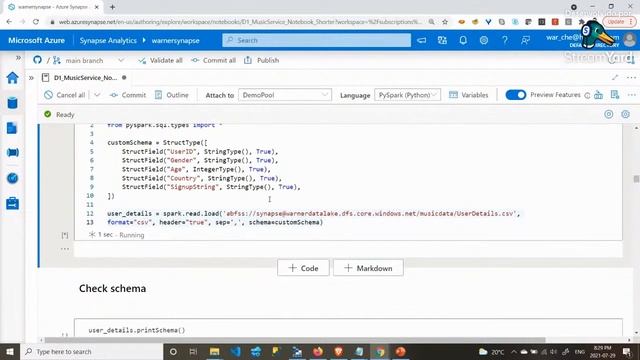The height and width of the screenshot is (360, 640).
Task: Open the Windows Start menu
Action: pos(10,351)
